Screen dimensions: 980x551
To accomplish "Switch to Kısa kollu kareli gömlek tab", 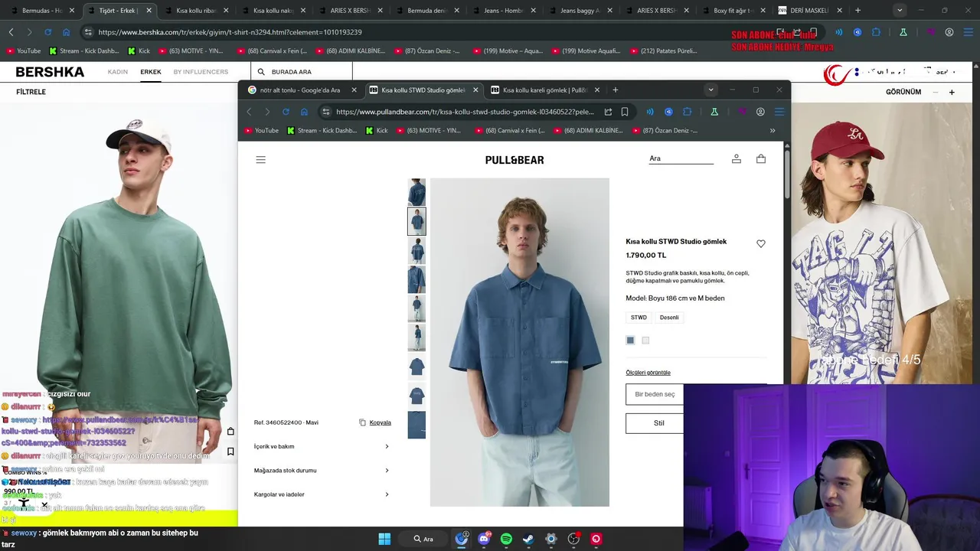I will (x=544, y=90).
